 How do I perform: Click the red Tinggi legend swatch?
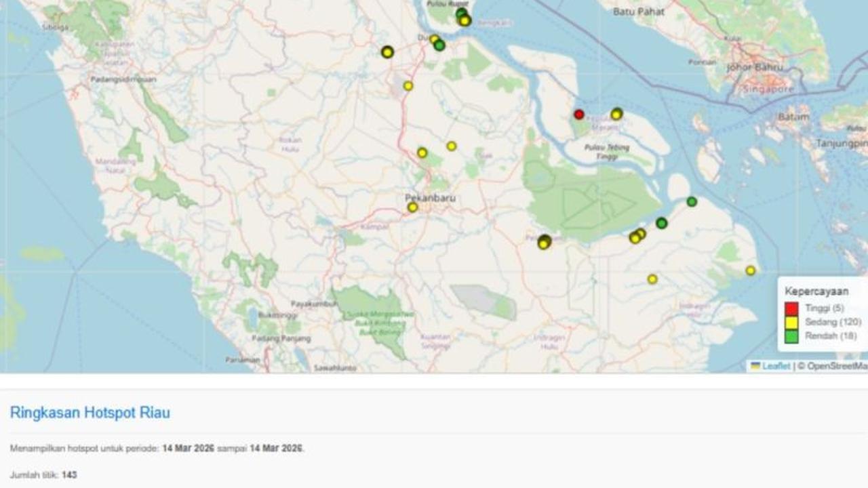pos(791,309)
